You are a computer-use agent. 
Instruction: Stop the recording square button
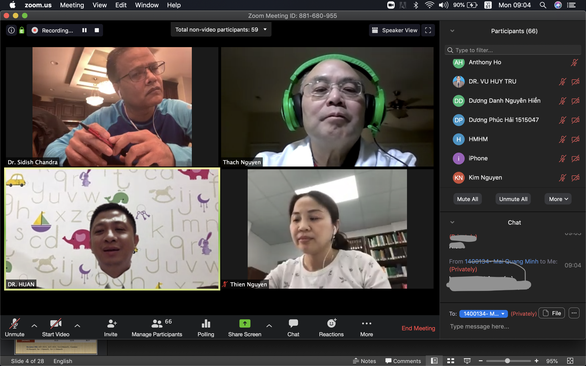[x=97, y=30]
